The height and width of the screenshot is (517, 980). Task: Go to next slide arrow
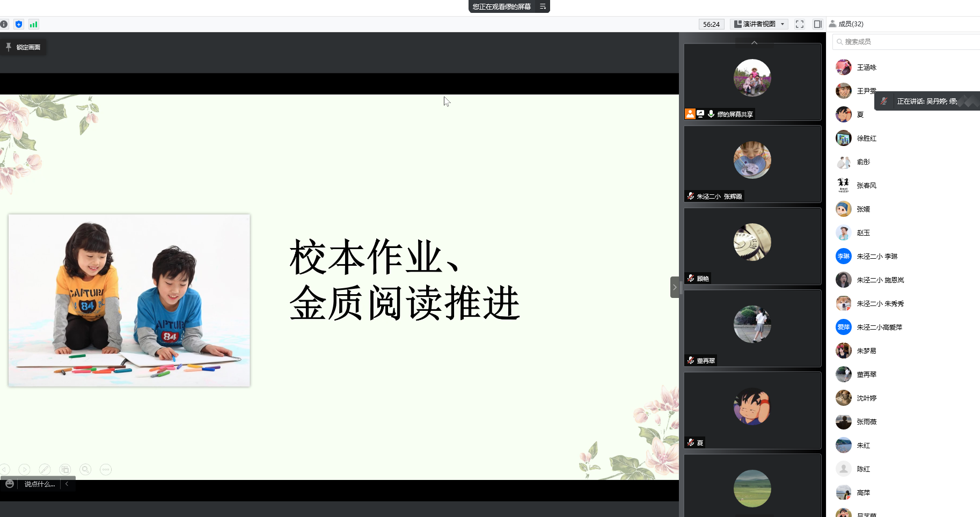click(x=25, y=469)
